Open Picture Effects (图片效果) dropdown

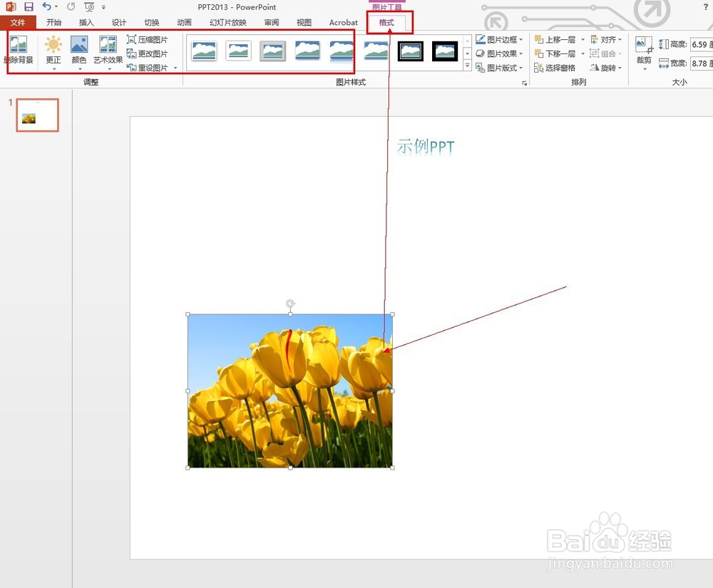[x=499, y=53]
